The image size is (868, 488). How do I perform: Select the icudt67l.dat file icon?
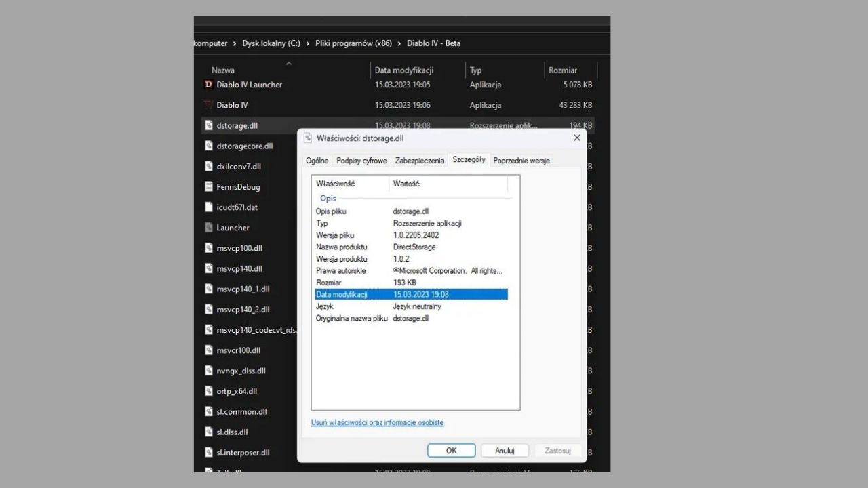click(209, 207)
